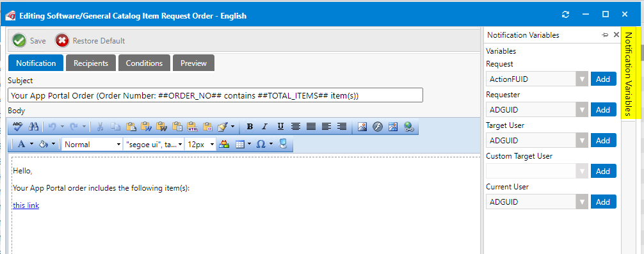Cut the selected text
The height and width of the screenshot is (254, 644).
[100, 127]
